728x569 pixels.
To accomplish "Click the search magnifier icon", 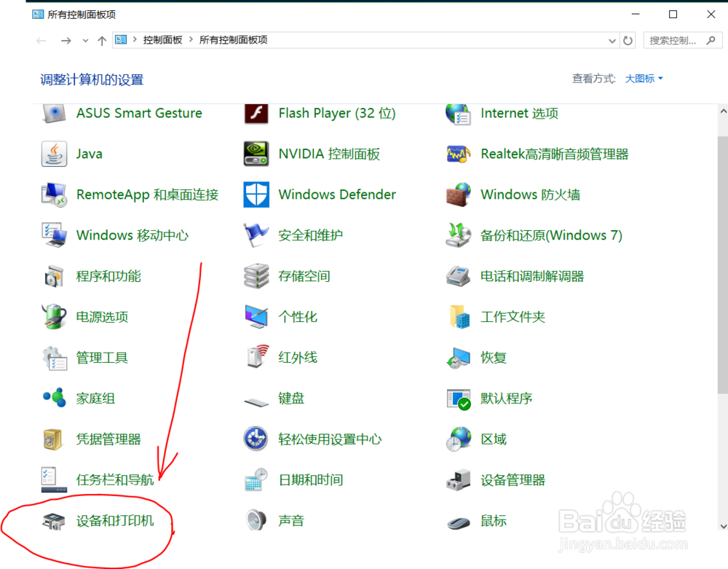I will 711,40.
